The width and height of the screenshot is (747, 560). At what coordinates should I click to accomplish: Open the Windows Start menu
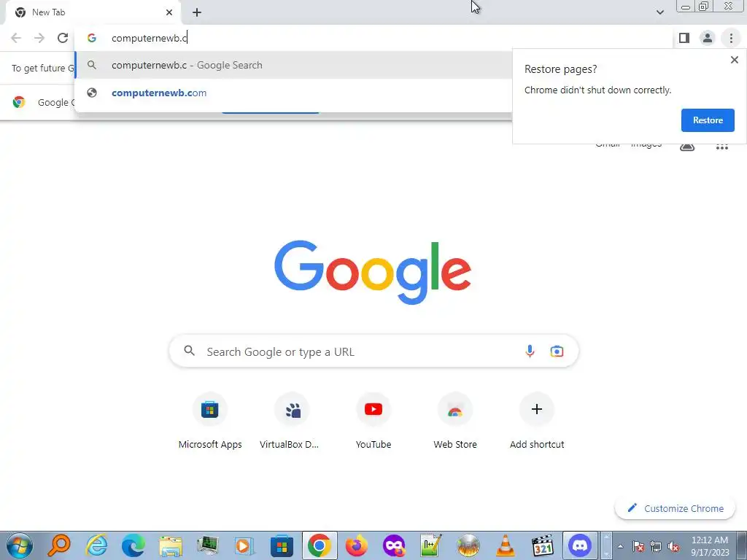[20, 545]
